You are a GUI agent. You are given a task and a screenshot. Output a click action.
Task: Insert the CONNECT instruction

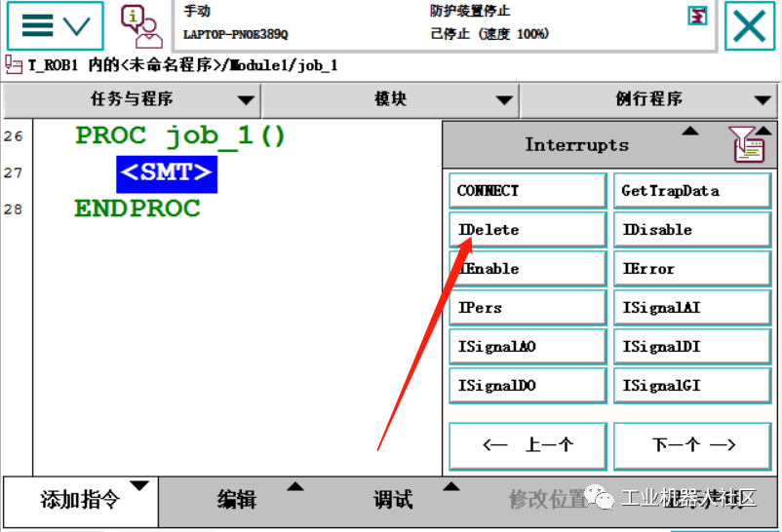(528, 191)
